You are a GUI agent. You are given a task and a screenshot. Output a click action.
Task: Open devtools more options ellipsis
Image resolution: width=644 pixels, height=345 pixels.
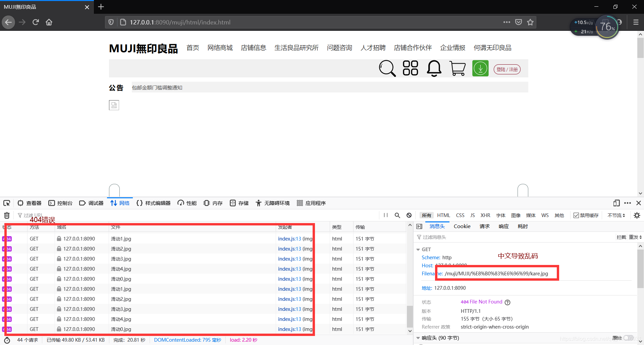click(628, 203)
